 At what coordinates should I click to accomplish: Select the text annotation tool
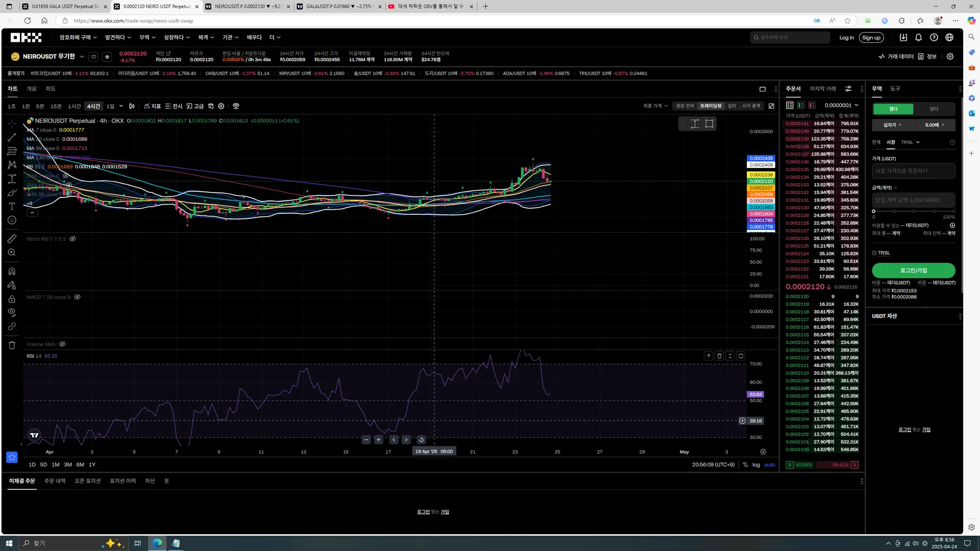[12, 206]
